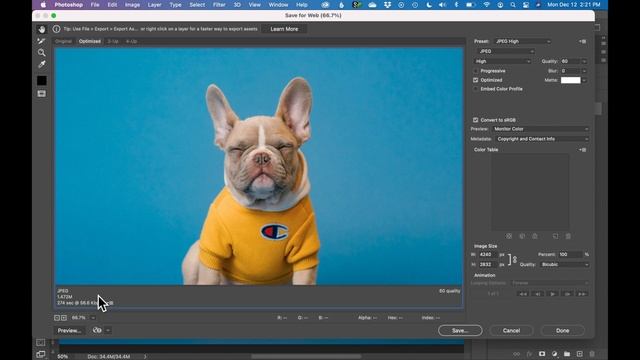Open the Metadata Copyright and Contact Info dropdown
Viewport: 640px width, 360px height.
point(542,139)
